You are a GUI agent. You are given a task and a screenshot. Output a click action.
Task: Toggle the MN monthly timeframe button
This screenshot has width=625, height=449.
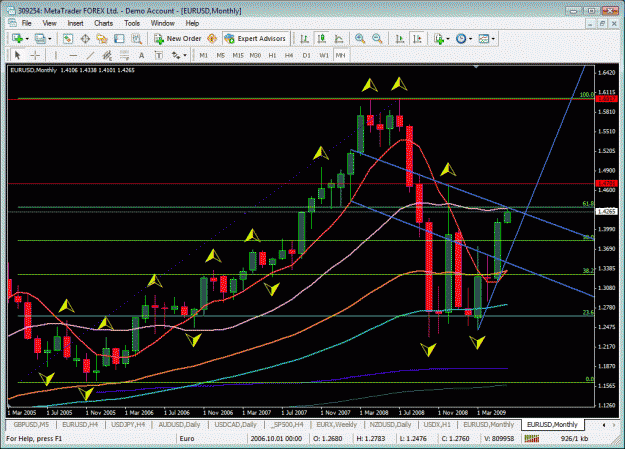[x=340, y=55]
